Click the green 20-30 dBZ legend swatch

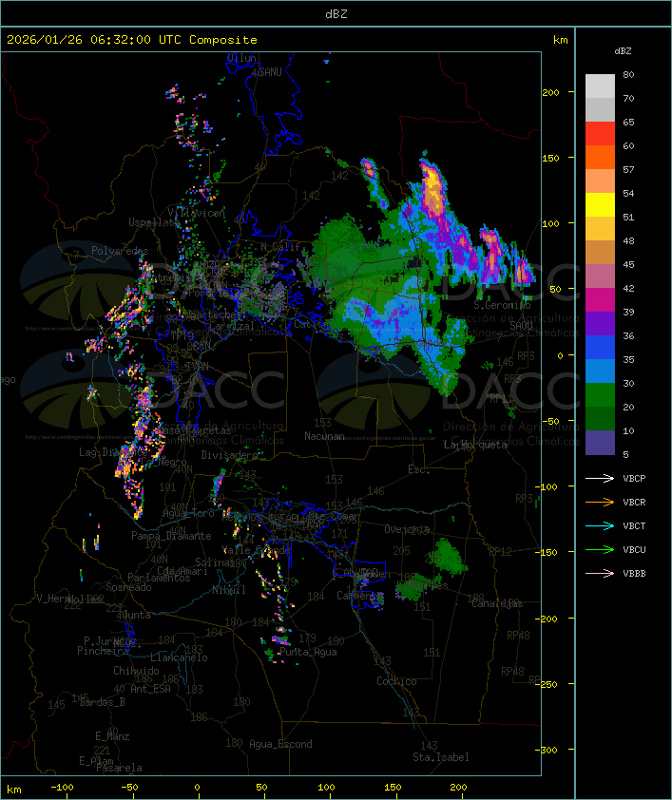(600, 395)
